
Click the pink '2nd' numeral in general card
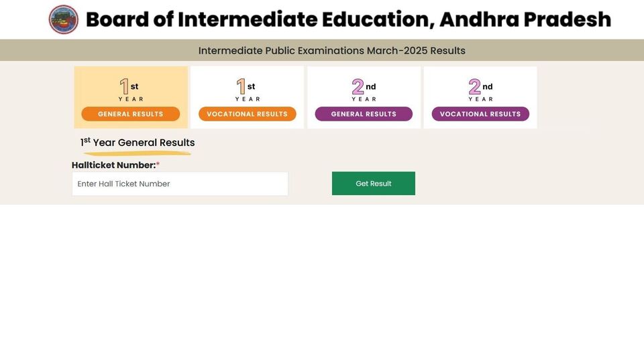(x=364, y=86)
